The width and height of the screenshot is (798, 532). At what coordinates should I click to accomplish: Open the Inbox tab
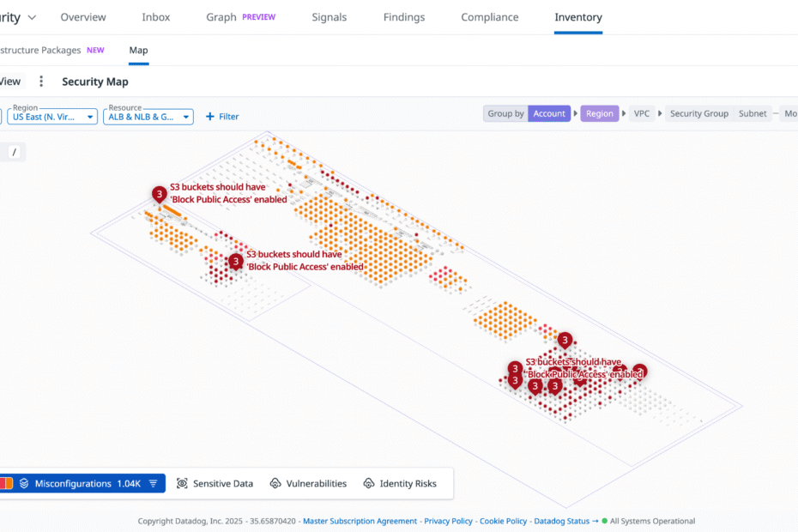155,17
